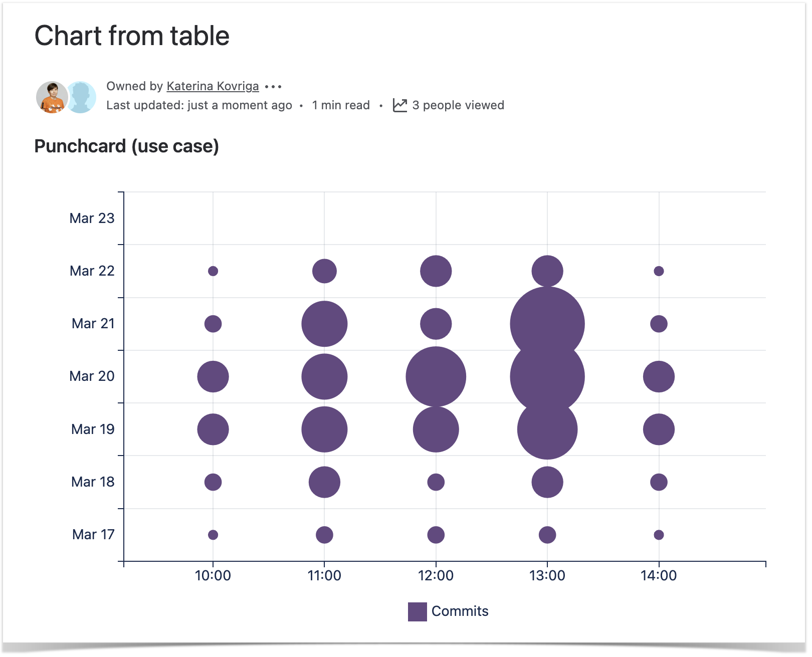Click the Punchcard (use case) heading
The height and width of the screenshot is (657, 812).
[x=126, y=146]
